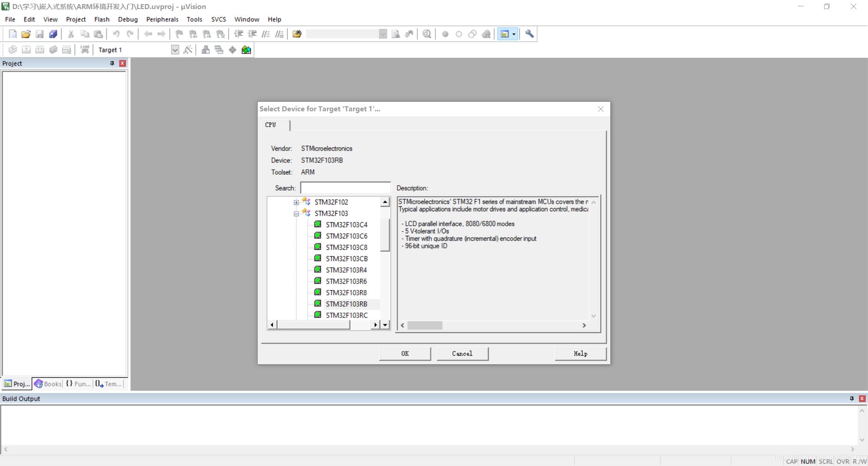Image resolution: width=868 pixels, height=466 pixels.
Task: Navigate backwards with the left arrow icon
Action: pyautogui.click(x=148, y=34)
